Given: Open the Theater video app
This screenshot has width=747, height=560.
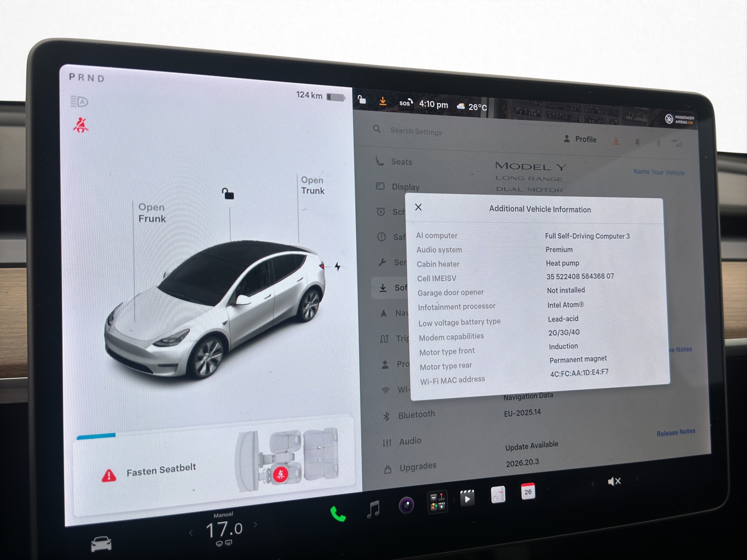Looking at the screenshot, I should click(467, 498).
